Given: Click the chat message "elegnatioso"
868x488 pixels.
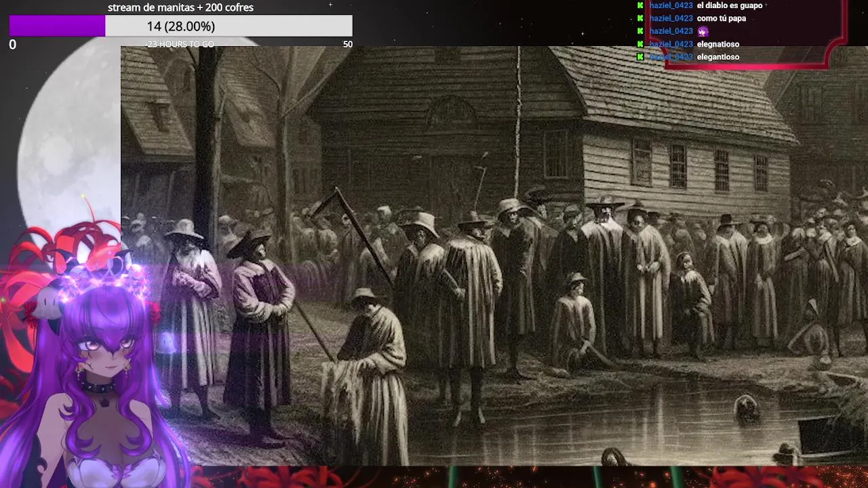Looking at the screenshot, I should click(x=718, y=44).
